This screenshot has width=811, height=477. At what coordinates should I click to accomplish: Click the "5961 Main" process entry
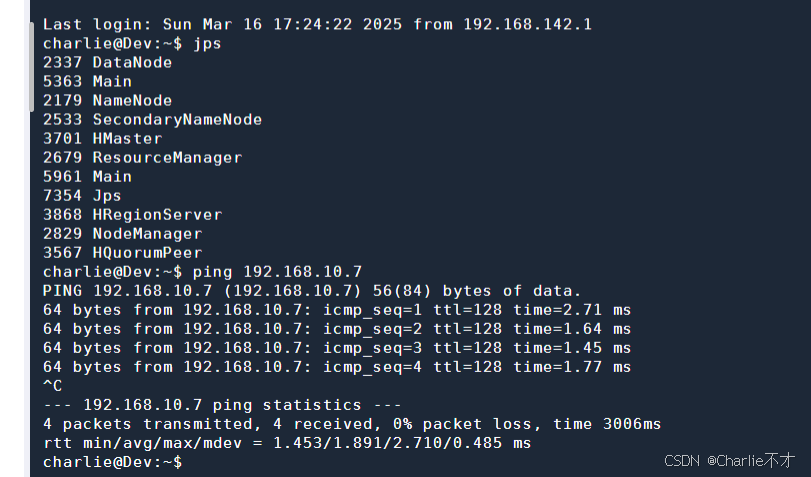pyautogui.click(x=87, y=176)
